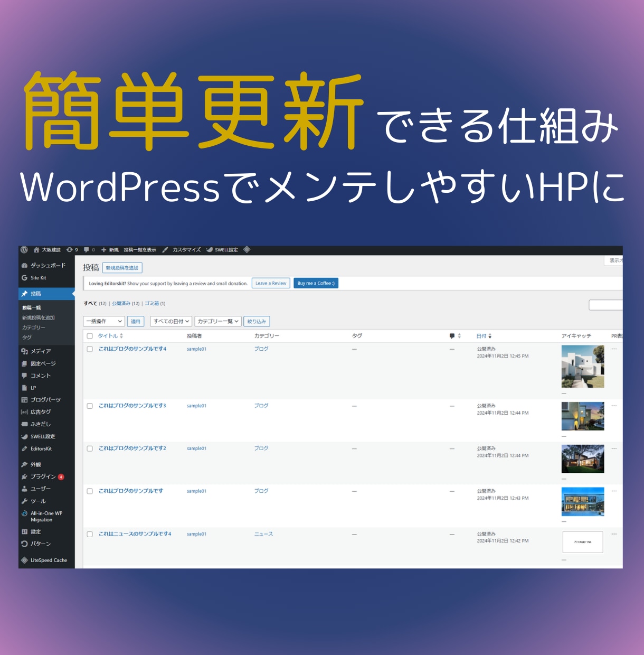Click the Leave a Review button

pos(271,283)
